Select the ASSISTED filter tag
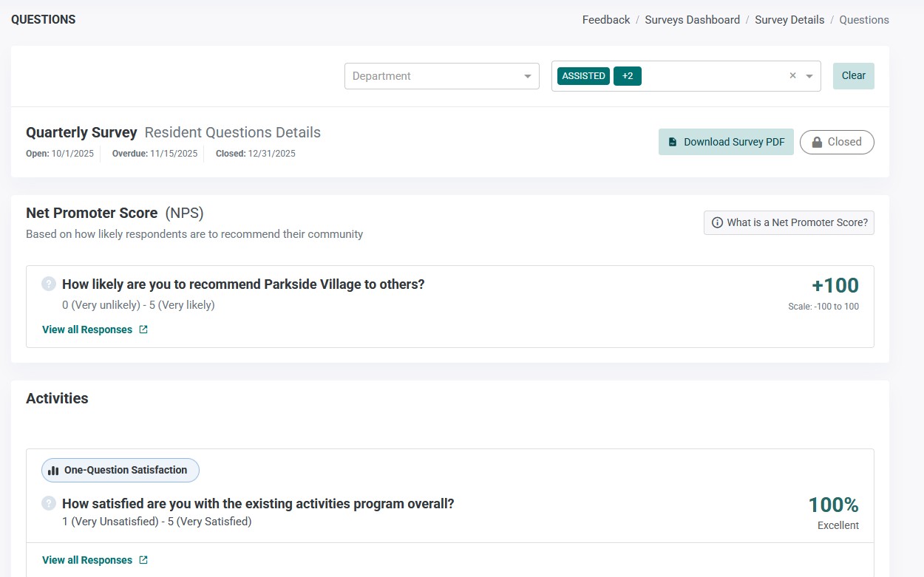Image resolution: width=924 pixels, height=577 pixels. pos(583,75)
